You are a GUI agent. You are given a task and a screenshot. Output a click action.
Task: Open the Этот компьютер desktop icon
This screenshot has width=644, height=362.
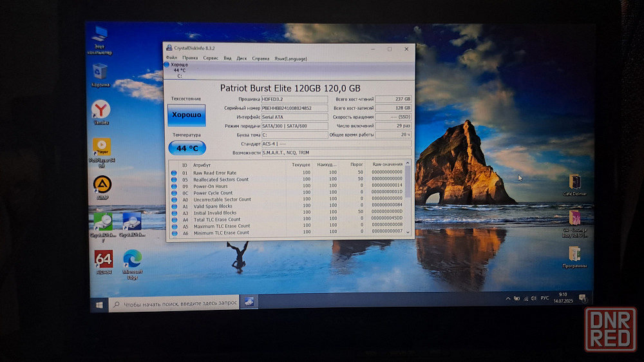(100, 40)
